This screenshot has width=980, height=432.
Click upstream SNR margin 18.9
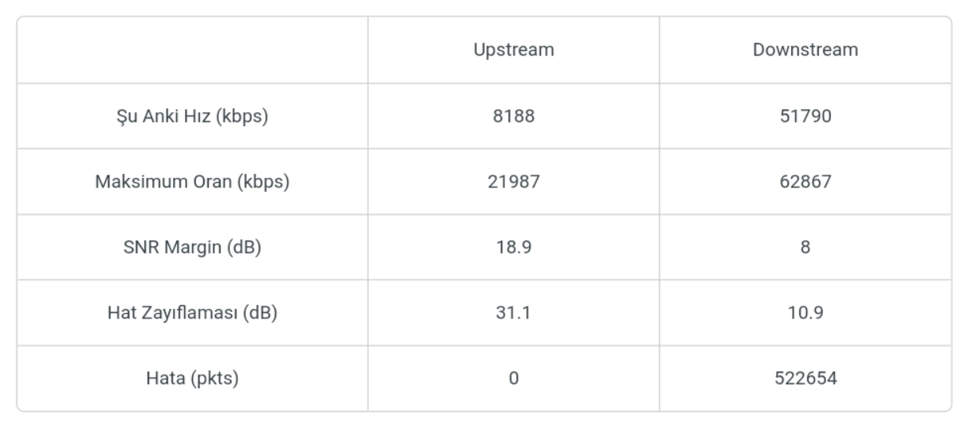click(513, 247)
